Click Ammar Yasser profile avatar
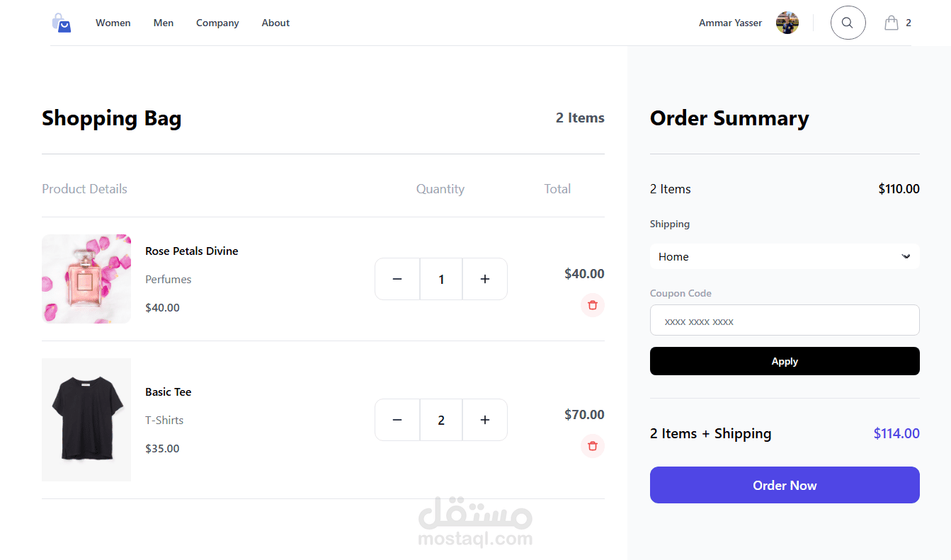The image size is (951, 560). 787,23
